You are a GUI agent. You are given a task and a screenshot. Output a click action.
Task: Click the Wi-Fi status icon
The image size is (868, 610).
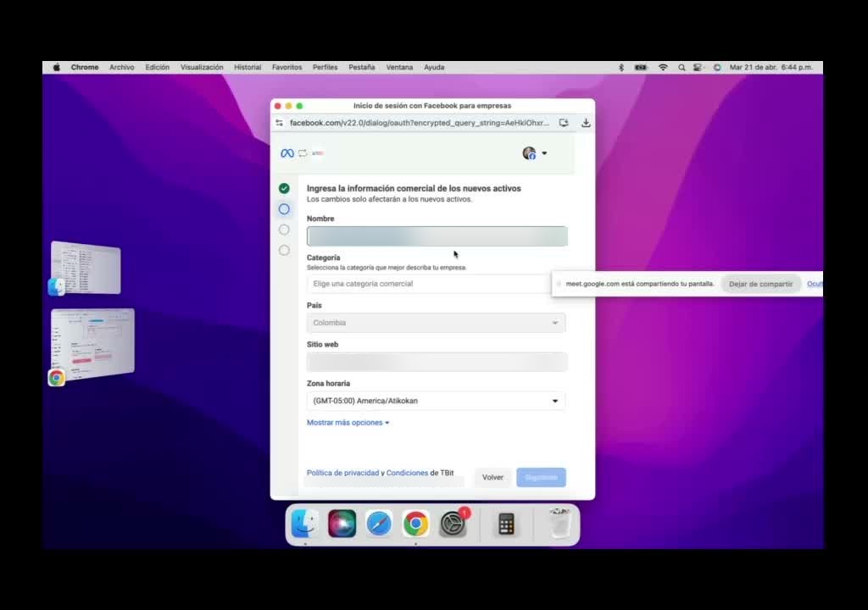pos(663,67)
